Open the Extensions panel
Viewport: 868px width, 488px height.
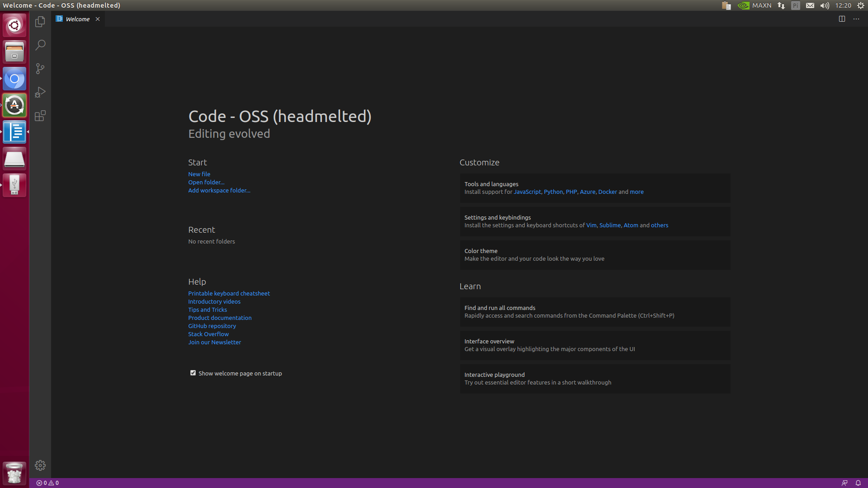40,116
